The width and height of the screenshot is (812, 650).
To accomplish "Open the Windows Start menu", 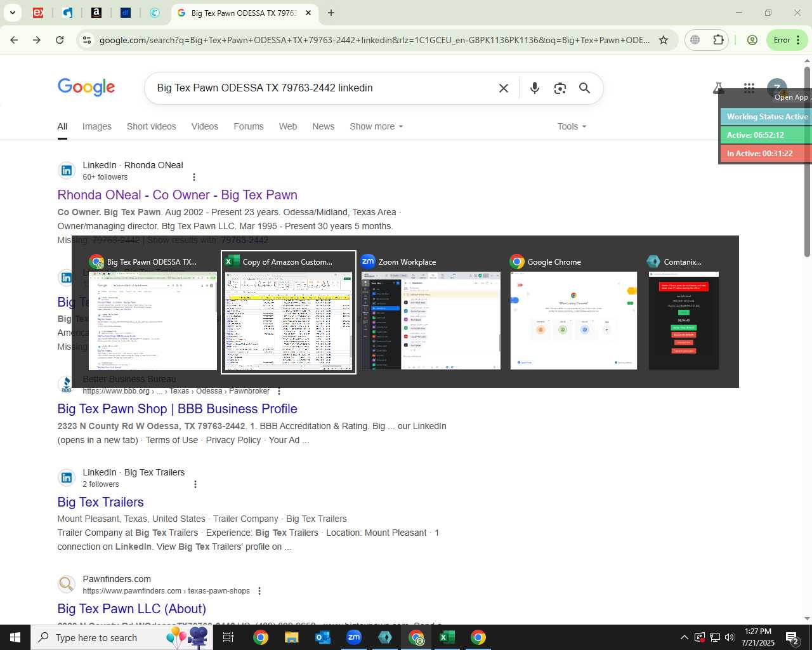I will [x=15, y=637].
